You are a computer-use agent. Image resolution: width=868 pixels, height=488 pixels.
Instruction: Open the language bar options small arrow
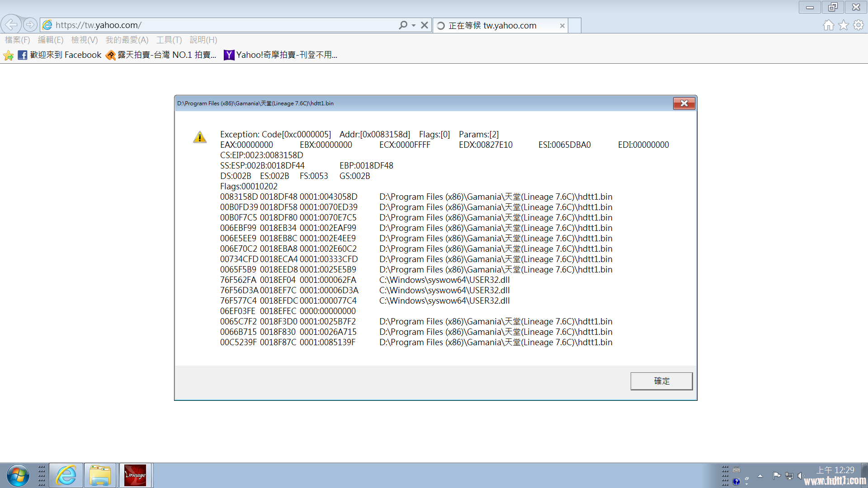[747, 483]
